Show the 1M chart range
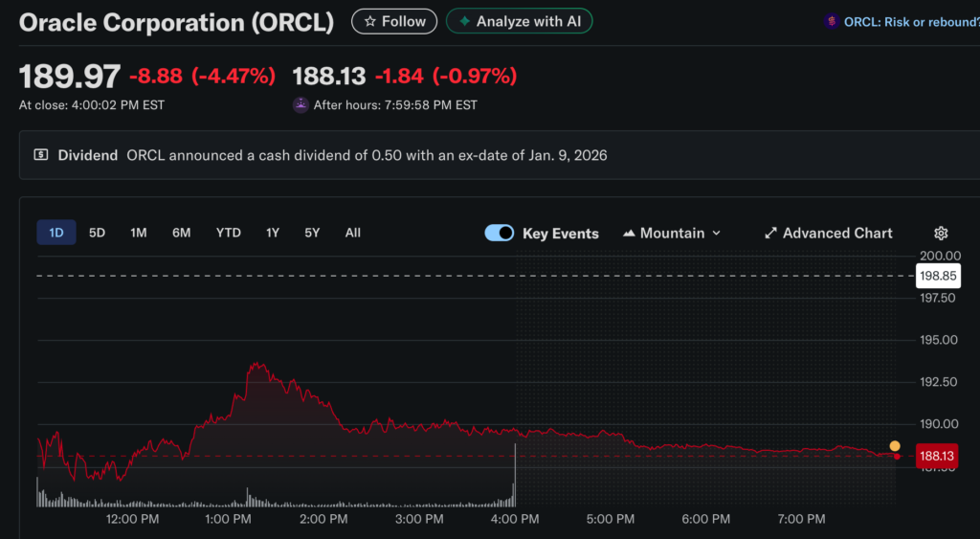This screenshot has width=980, height=539. coord(139,233)
